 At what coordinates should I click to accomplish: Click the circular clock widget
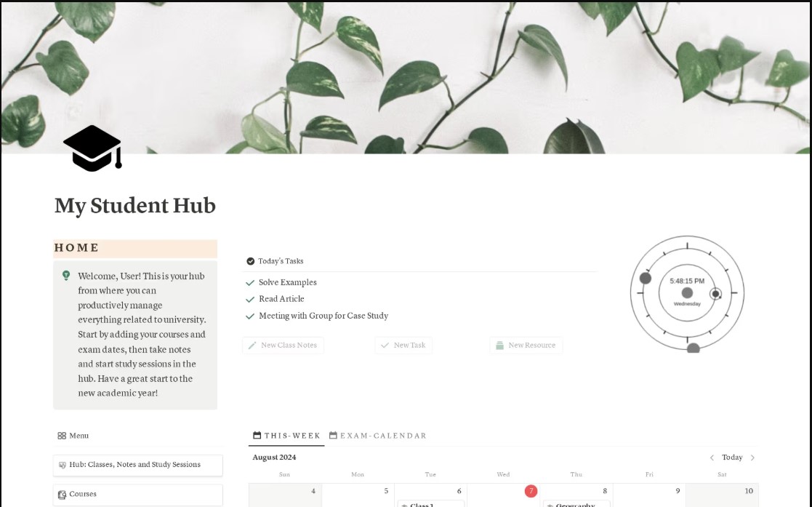[687, 293]
